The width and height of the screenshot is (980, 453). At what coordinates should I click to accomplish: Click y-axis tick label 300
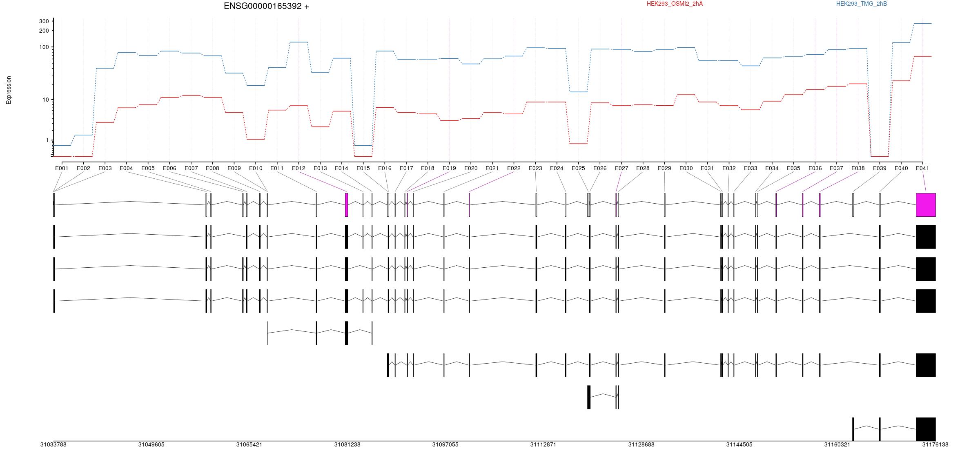click(x=44, y=21)
